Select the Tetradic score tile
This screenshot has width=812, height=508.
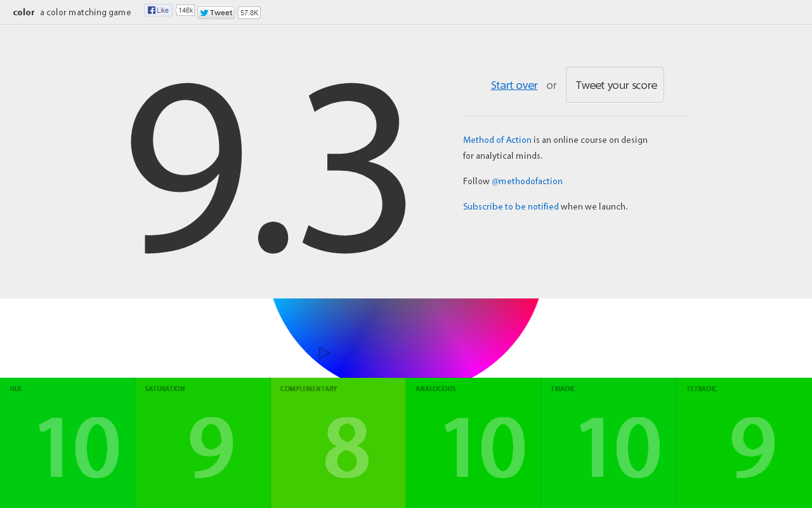pos(744,443)
